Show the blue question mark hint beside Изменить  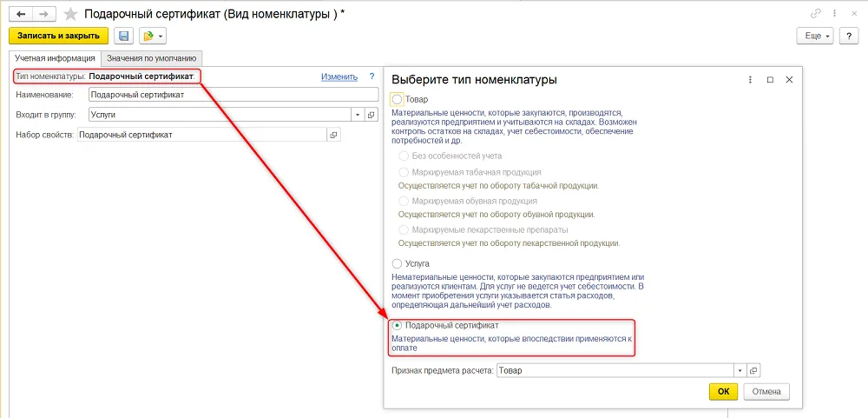[x=372, y=76]
